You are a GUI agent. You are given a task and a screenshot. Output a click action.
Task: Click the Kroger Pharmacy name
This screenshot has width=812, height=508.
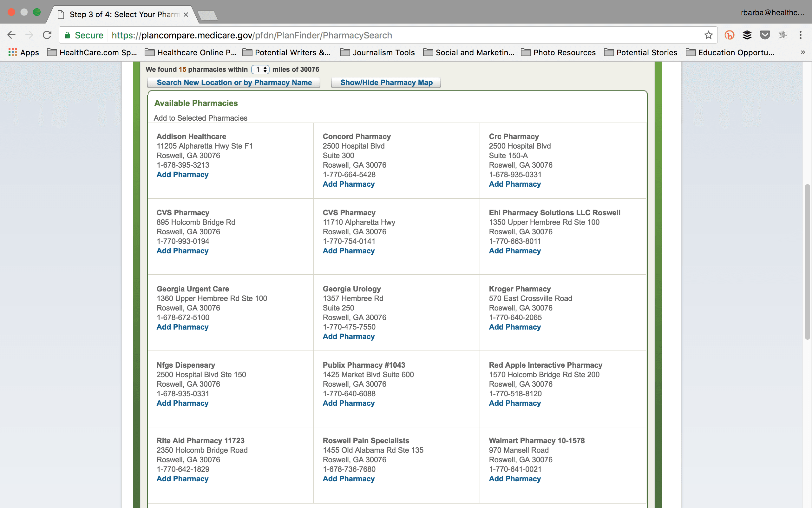520,289
